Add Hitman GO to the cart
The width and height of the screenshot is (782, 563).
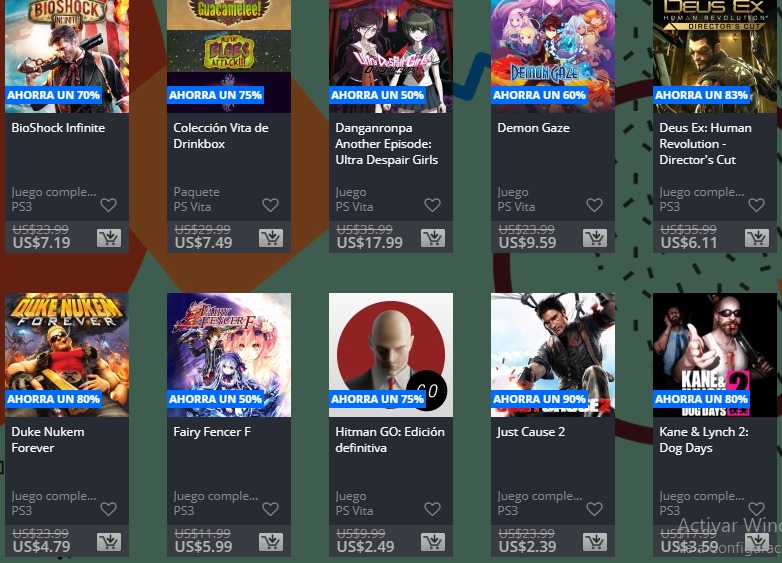[433, 542]
